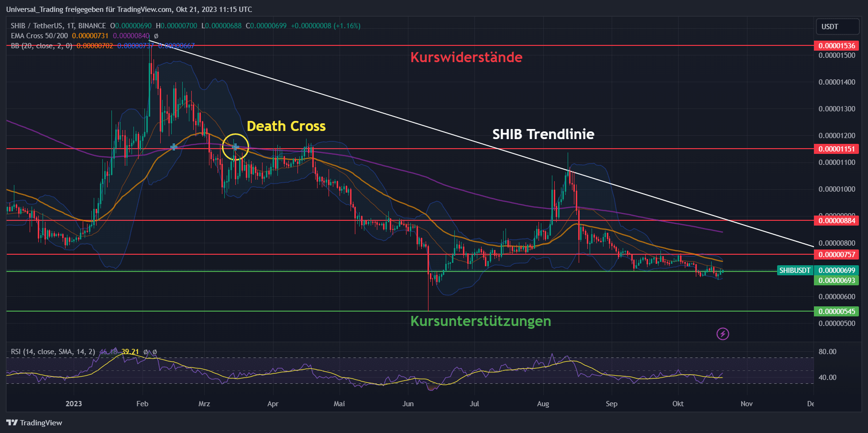The width and height of the screenshot is (868, 433).
Task: Select the SHIB Trendlinie text annotation
Action: pyautogui.click(x=543, y=134)
